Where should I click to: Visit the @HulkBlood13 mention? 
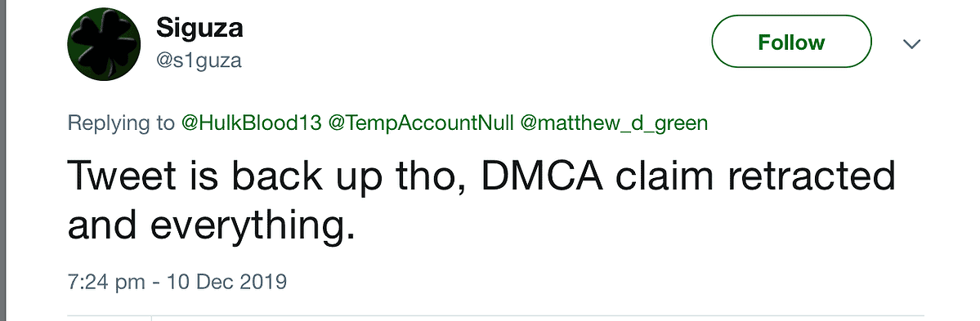(x=251, y=123)
